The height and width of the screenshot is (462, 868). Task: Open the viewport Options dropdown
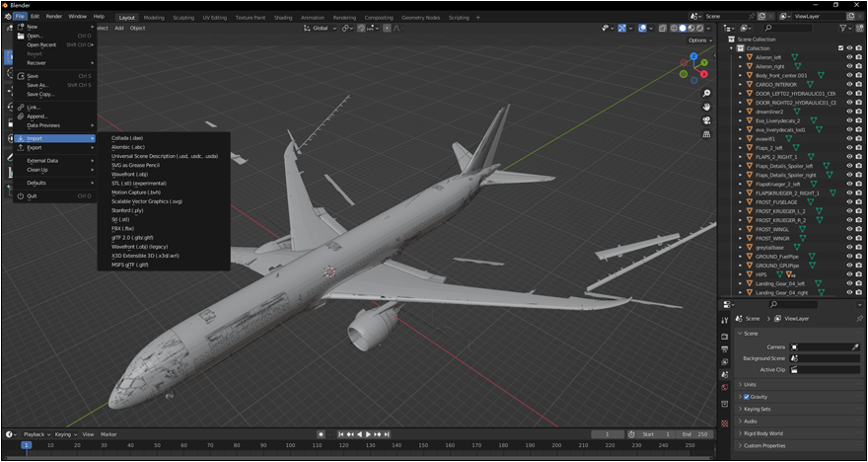699,40
